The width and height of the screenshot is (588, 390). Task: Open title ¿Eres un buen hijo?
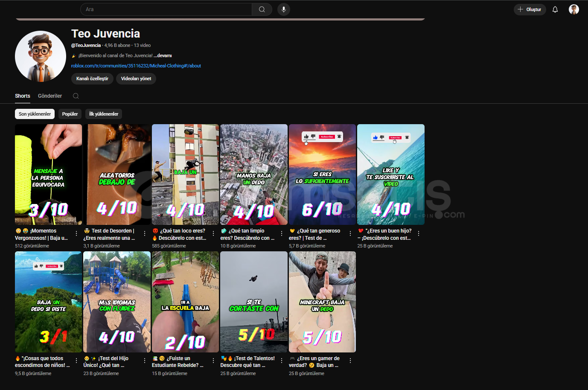click(384, 234)
